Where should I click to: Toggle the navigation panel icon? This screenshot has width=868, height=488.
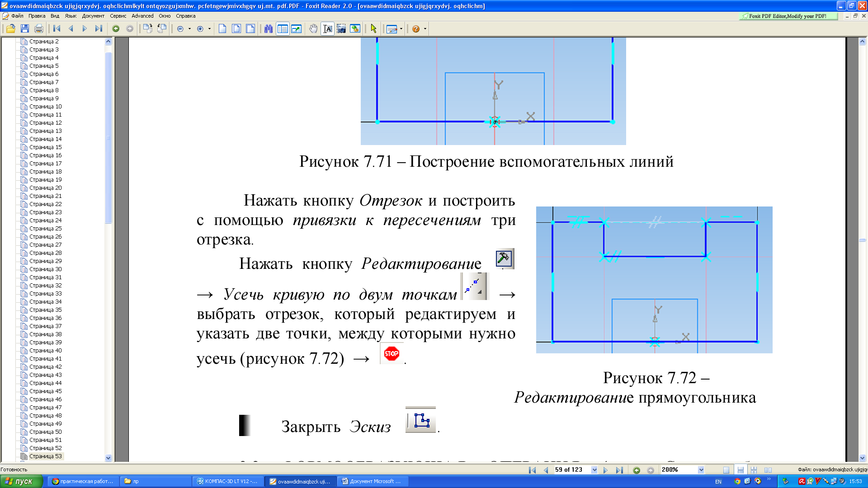[x=283, y=28]
